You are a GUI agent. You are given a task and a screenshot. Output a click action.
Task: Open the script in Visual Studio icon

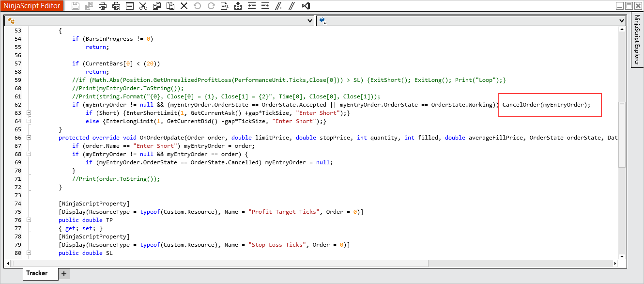pos(306,6)
